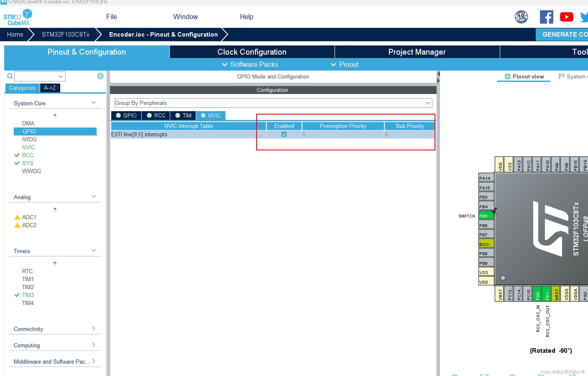
Task: Open the Clock Configuration tab
Action: click(x=252, y=52)
